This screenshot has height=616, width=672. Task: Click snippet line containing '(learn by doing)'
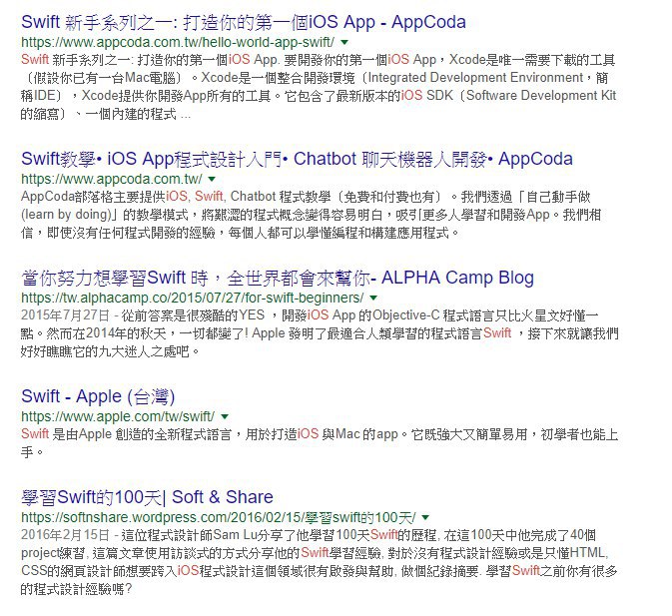311,215
